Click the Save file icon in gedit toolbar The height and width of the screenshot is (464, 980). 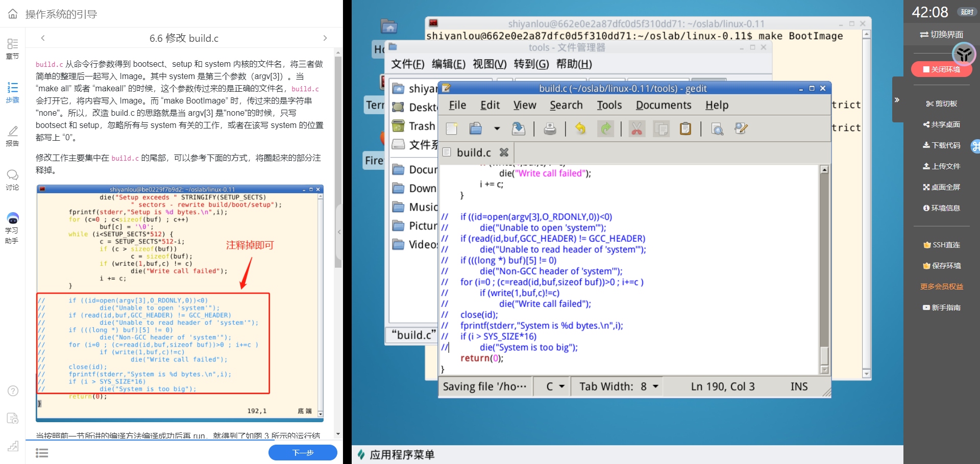point(518,129)
